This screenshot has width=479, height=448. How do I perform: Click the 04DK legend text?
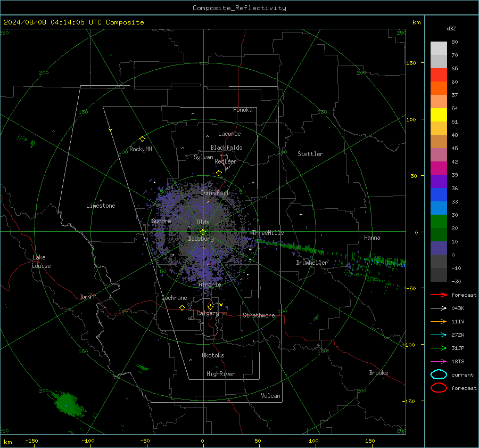[458, 308]
